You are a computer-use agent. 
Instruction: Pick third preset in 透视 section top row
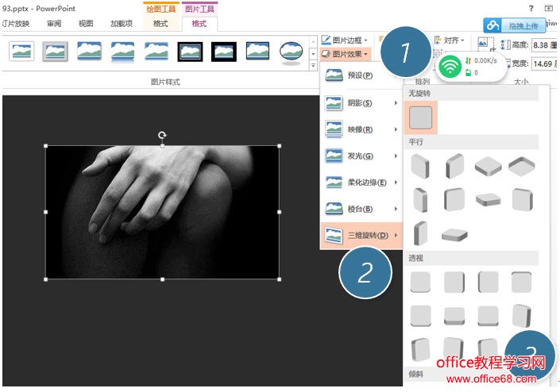(x=489, y=282)
